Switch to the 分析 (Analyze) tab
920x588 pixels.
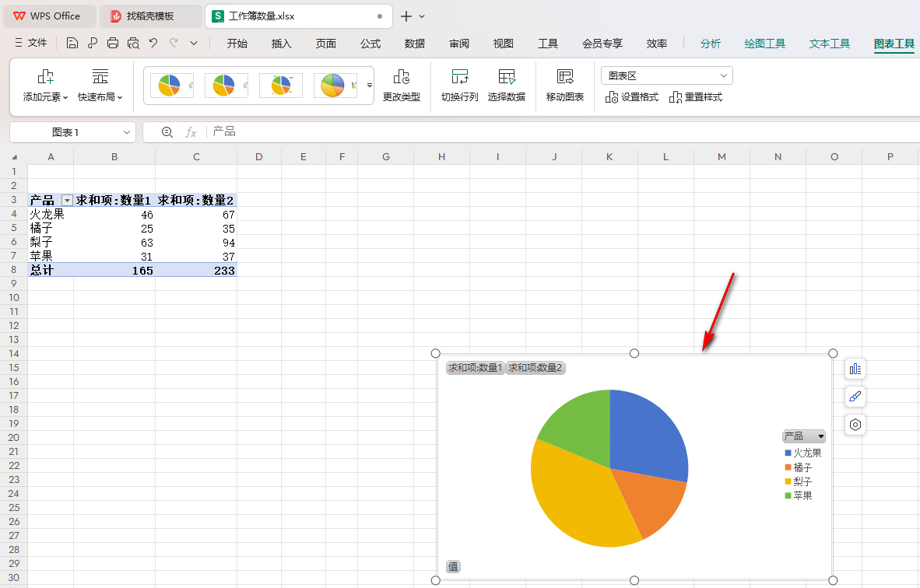tap(710, 44)
